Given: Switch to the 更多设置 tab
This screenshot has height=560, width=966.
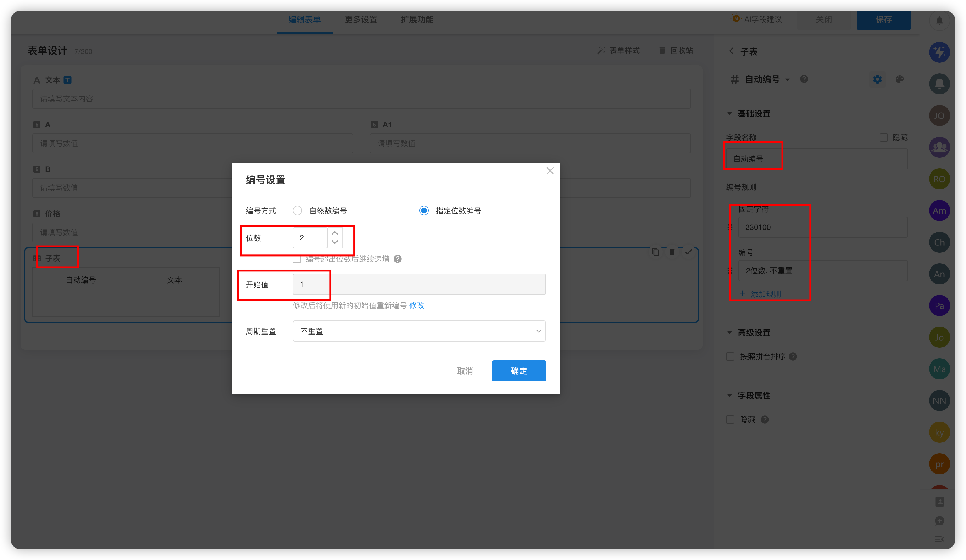Looking at the screenshot, I should [x=361, y=20].
